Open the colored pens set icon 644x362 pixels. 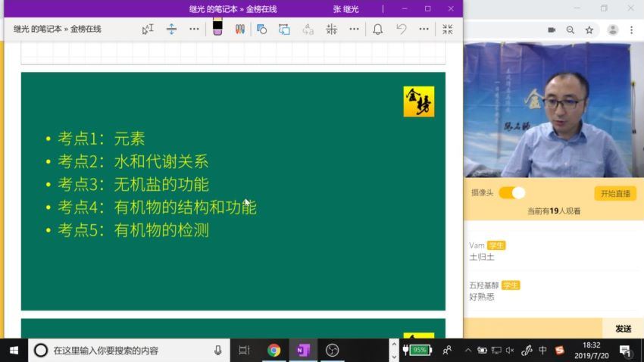(240, 29)
